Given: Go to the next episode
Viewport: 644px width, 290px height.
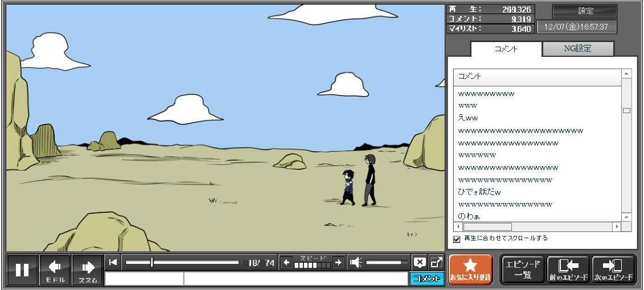Looking at the screenshot, I should [613, 270].
